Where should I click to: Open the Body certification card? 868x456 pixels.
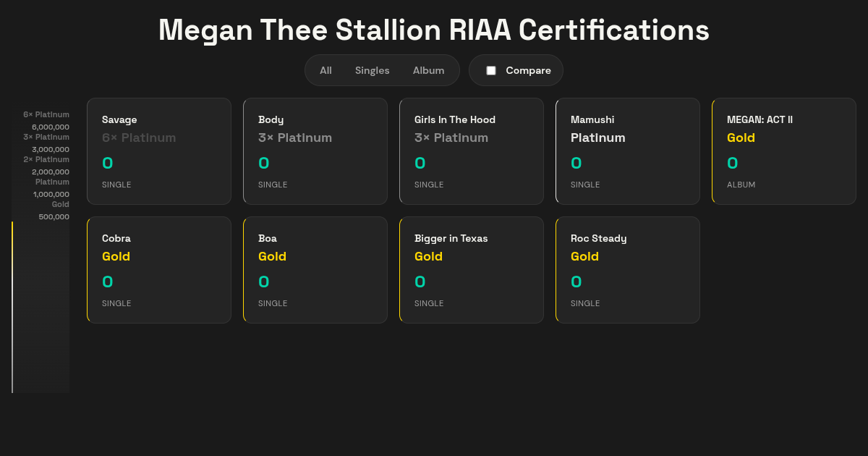click(315, 151)
